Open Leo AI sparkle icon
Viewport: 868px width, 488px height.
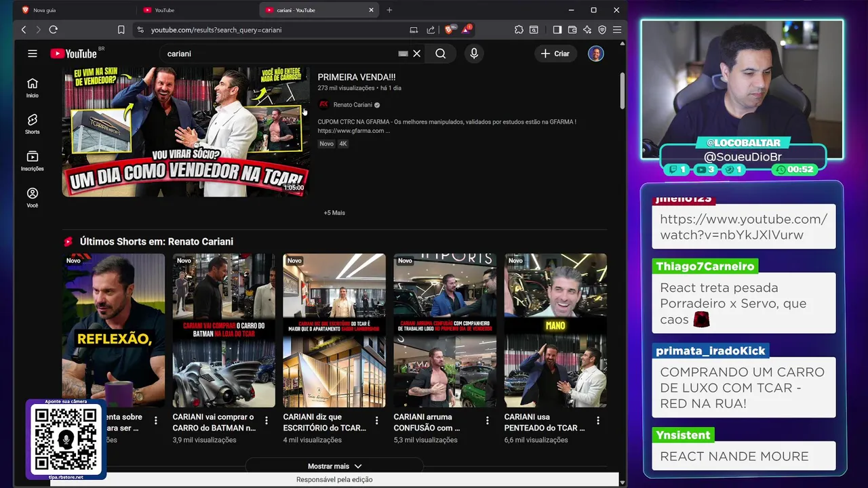[587, 30]
